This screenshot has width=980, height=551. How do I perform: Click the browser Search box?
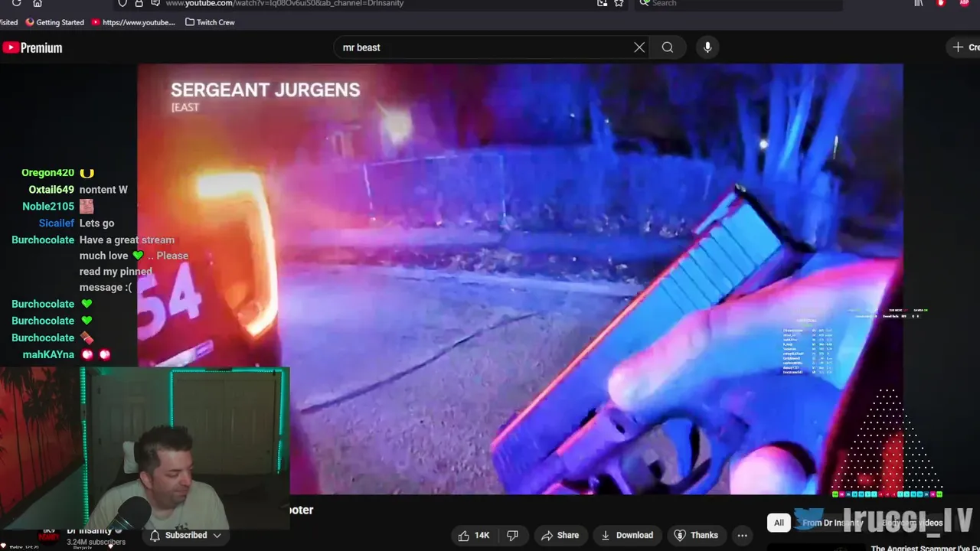click(739, 4)
